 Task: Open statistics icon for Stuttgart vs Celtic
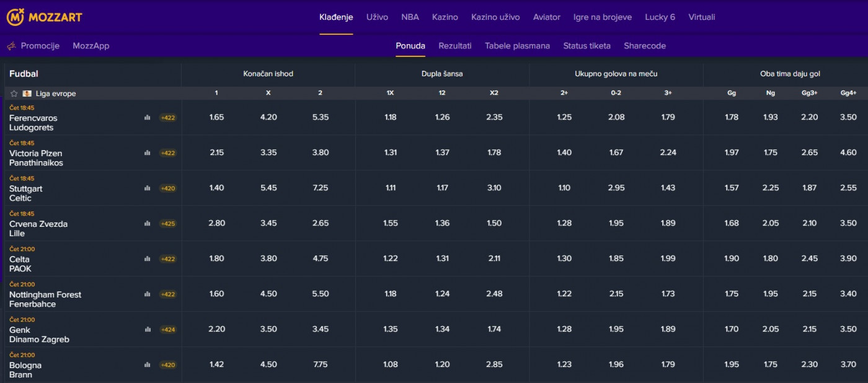click(x=148, y=188)
